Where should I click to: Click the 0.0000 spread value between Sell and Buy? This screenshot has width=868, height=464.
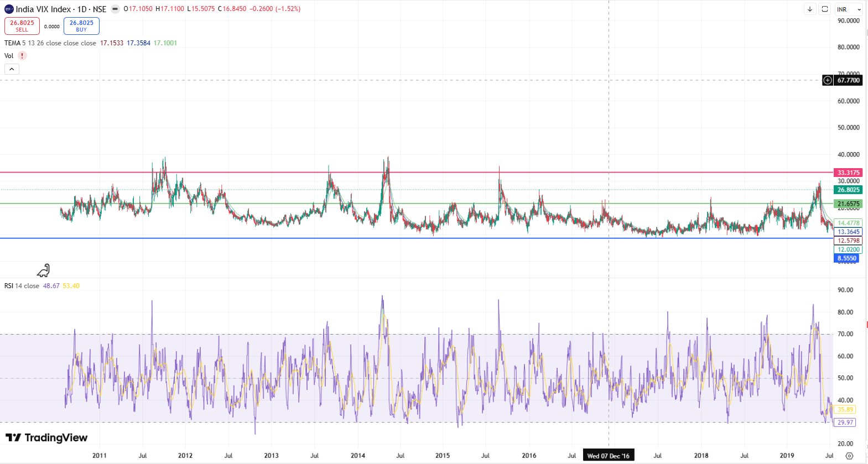pyautogui.click(x=52, y=27)
